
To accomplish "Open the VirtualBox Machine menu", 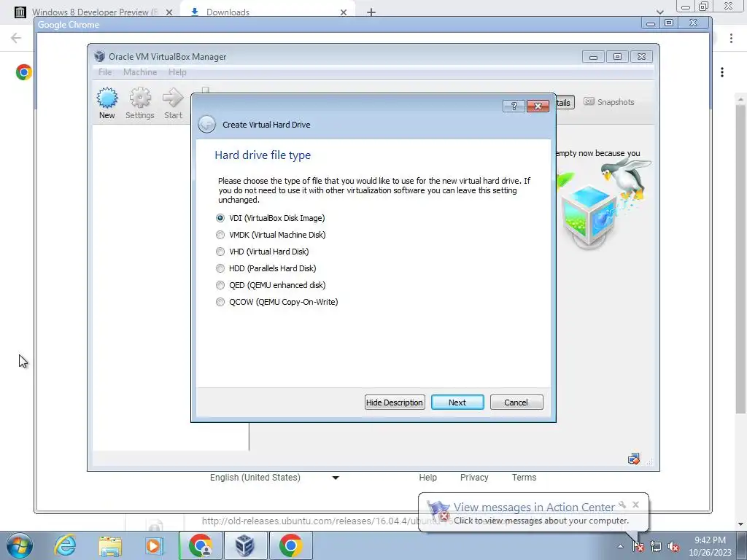I will coord(140,72).
